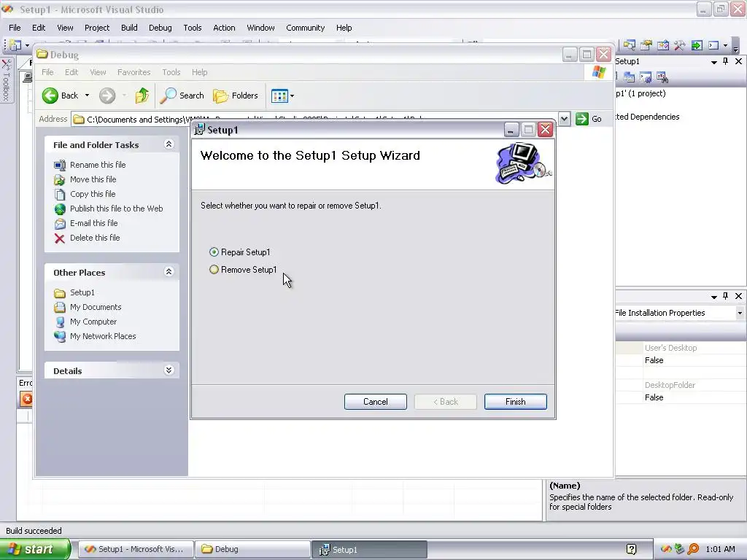Open Visual Studio Window menu

click(260, 28)
